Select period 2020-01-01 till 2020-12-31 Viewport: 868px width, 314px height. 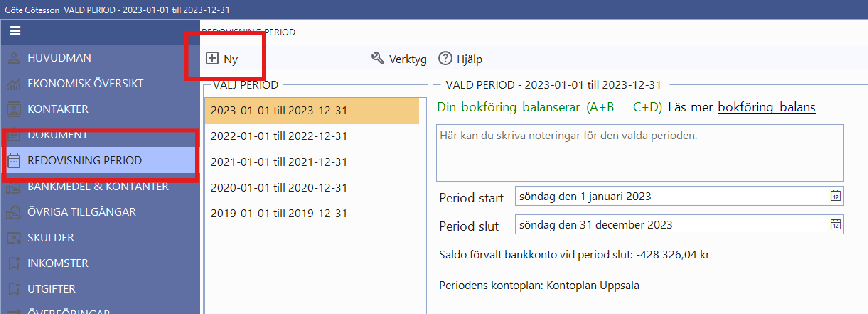[x=312, y=188]
